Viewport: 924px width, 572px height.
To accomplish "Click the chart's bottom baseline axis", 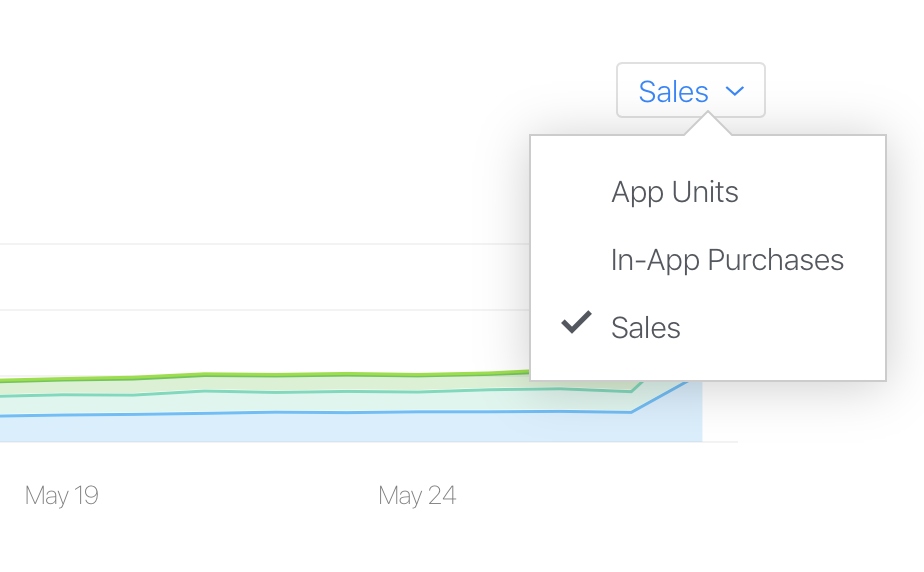I will [x=300, y=442].
